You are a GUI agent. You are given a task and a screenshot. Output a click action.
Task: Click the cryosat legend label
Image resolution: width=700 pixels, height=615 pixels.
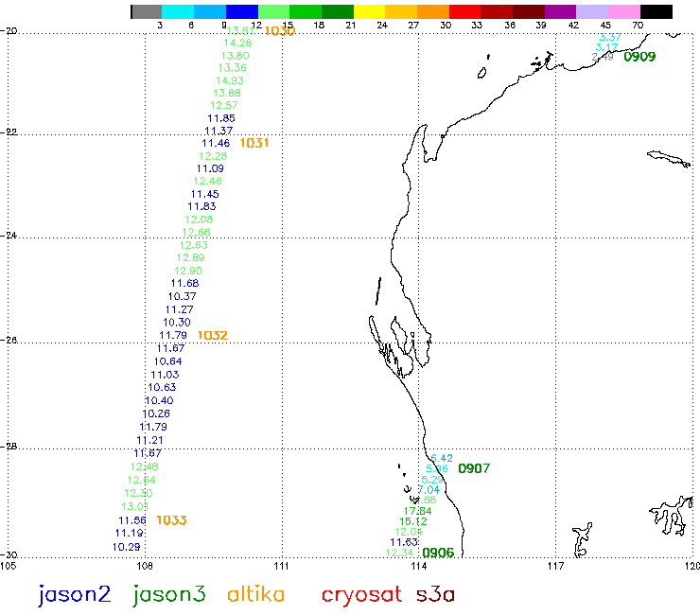click(x=361, y=596)
